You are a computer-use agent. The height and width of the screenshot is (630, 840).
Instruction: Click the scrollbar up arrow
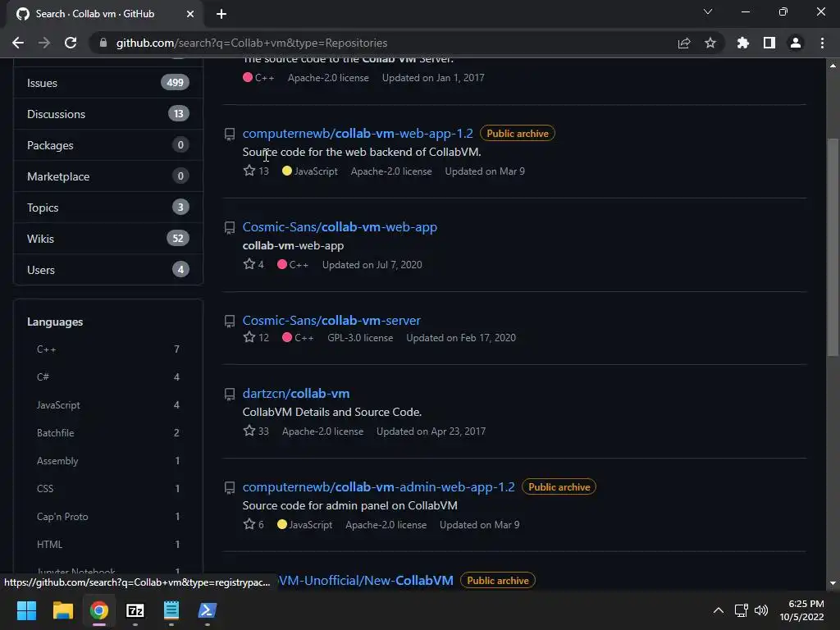833,66
